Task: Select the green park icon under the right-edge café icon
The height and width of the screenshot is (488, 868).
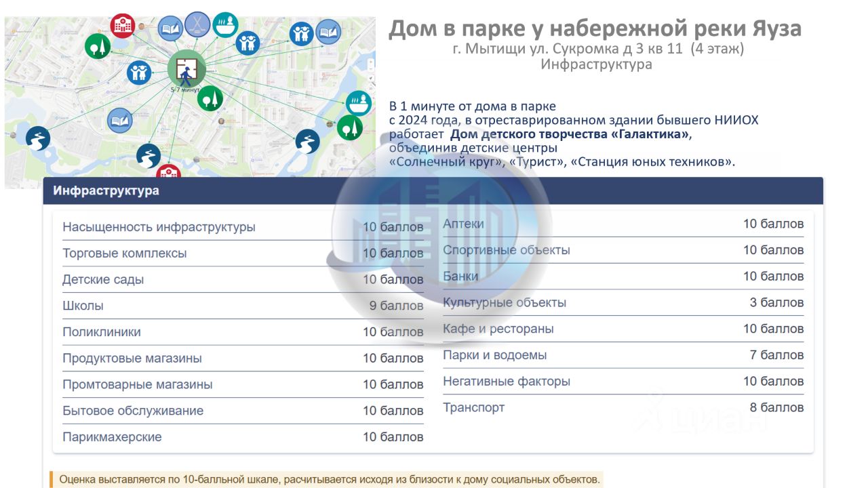Action: click(x=350, y=127)
